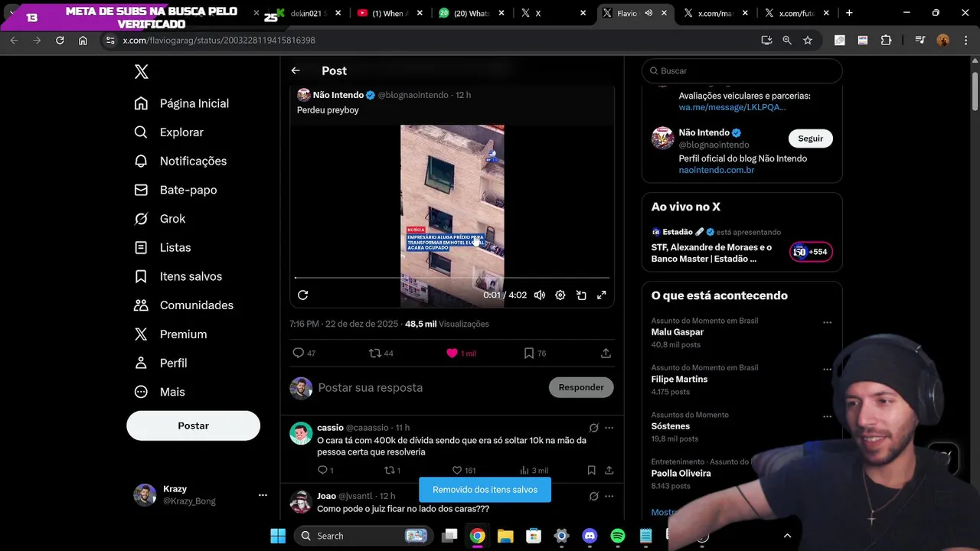Open Chrome media controls
This screenshot has height=551, width=980.
920,40
